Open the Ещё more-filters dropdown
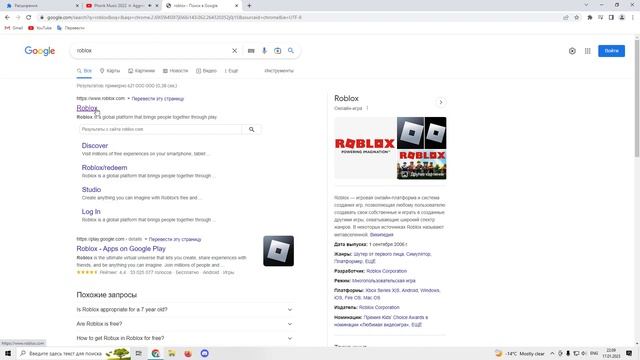The height and width of the screenshot is (360, 640). pos(231,71)
